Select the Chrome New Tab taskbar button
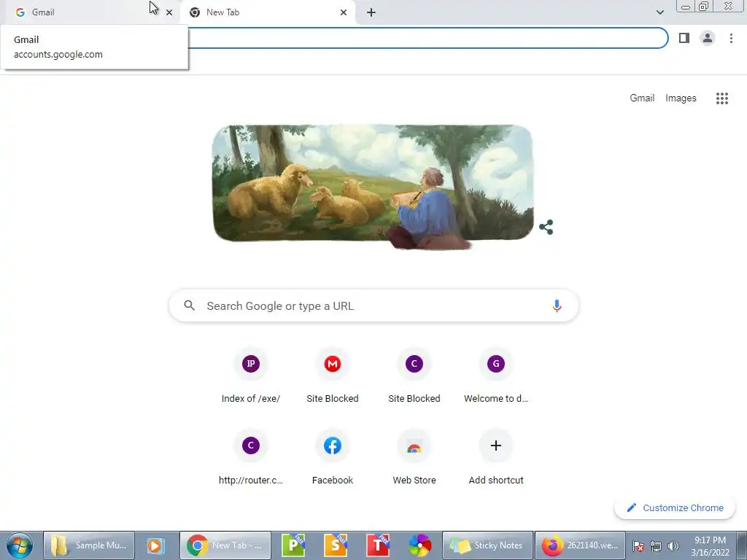The height and width of the screenshot is (560, 747). click(225, 545)
